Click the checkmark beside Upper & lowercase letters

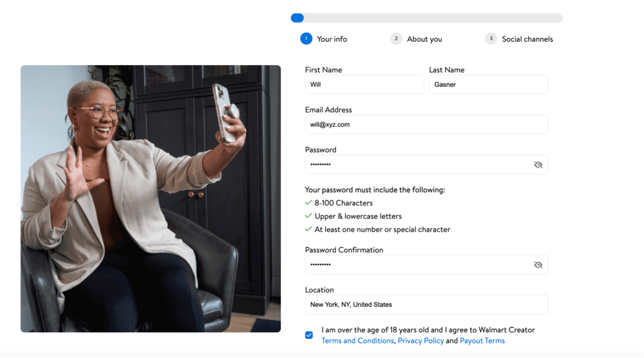(x=309, y=216)
